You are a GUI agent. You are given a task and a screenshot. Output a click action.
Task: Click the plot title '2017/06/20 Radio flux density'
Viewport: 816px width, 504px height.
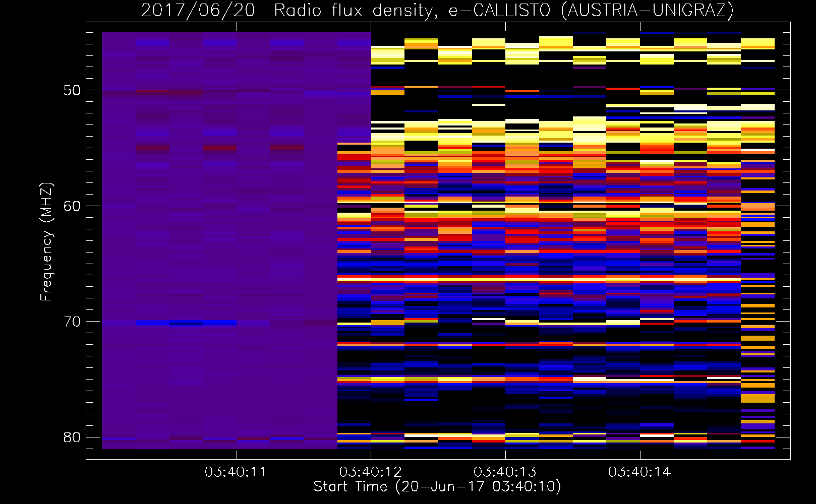coord(289,11)
